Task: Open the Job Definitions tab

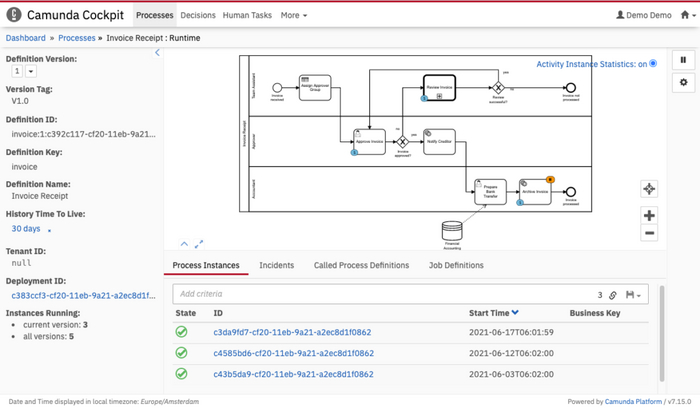Action: [x=456, y=265]
